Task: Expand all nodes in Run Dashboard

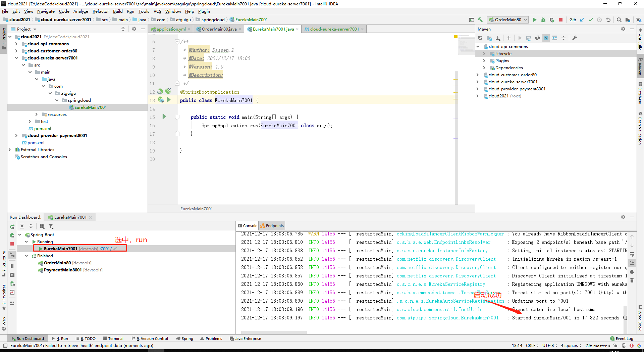Action: click(22, 226)
